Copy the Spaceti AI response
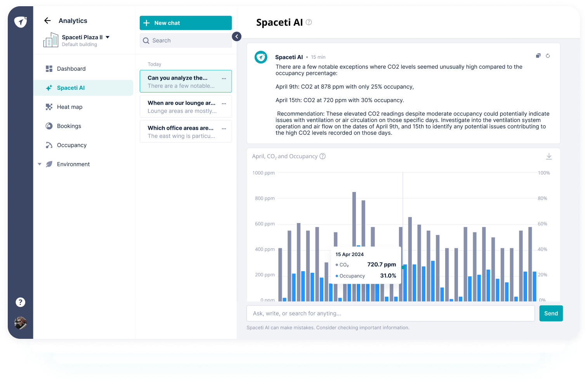 (538, 56)
